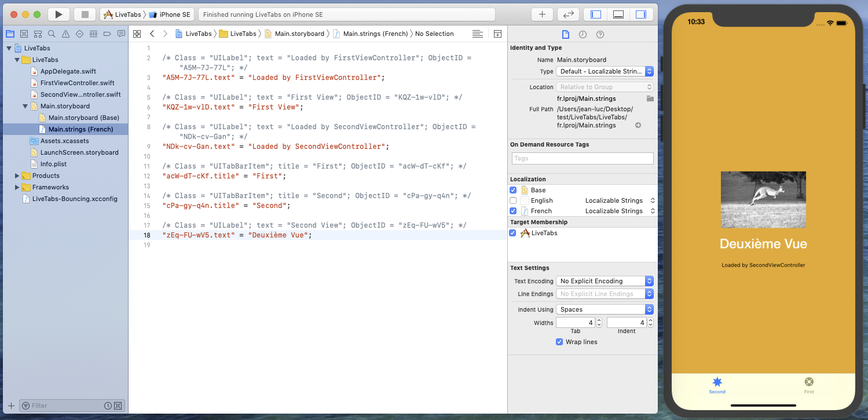Collapse the LiveTabs group folder
Image resolution: width=868 pixels, height=420 pixels.
17,60
